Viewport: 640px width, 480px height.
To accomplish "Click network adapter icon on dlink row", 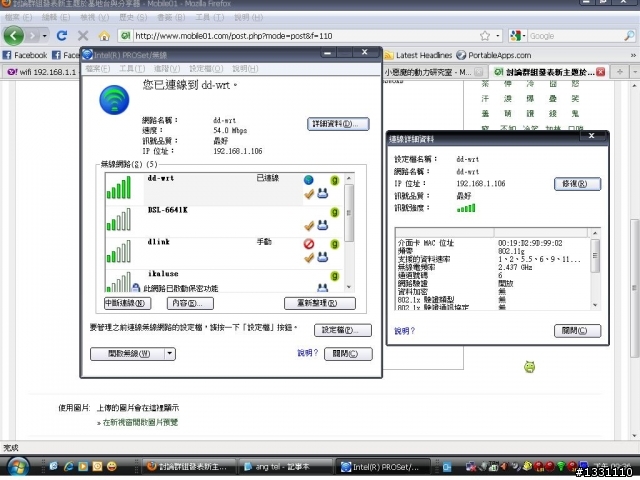I will pyautogui.click(x=322, y=257).
